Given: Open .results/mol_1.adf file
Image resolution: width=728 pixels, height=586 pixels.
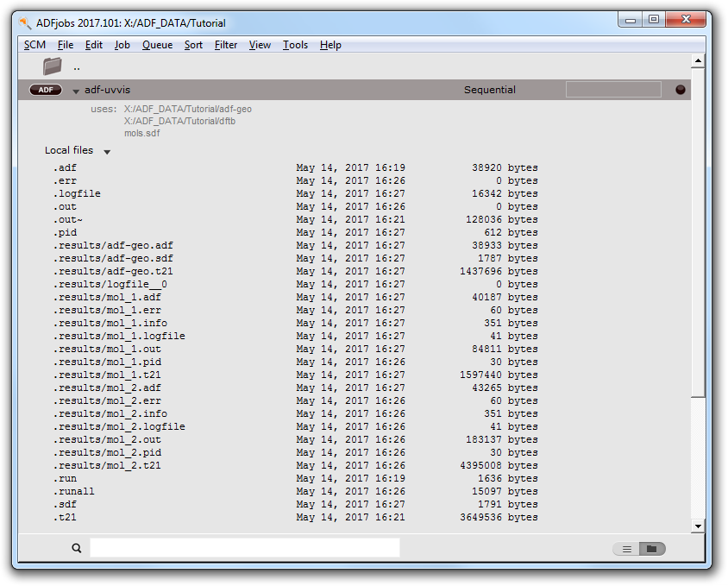Looking at the screenshot, I should (107, 298).
